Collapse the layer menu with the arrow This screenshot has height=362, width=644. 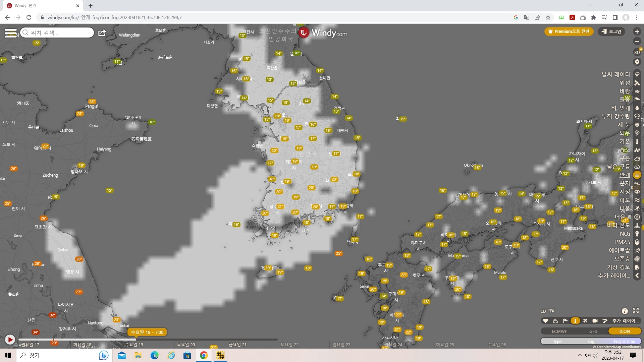pos(637,276)
